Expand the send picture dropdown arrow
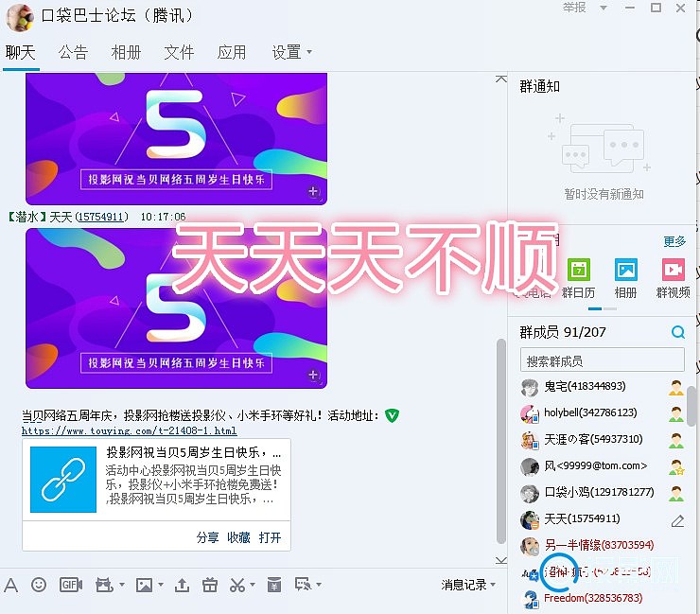 [161, 585]
